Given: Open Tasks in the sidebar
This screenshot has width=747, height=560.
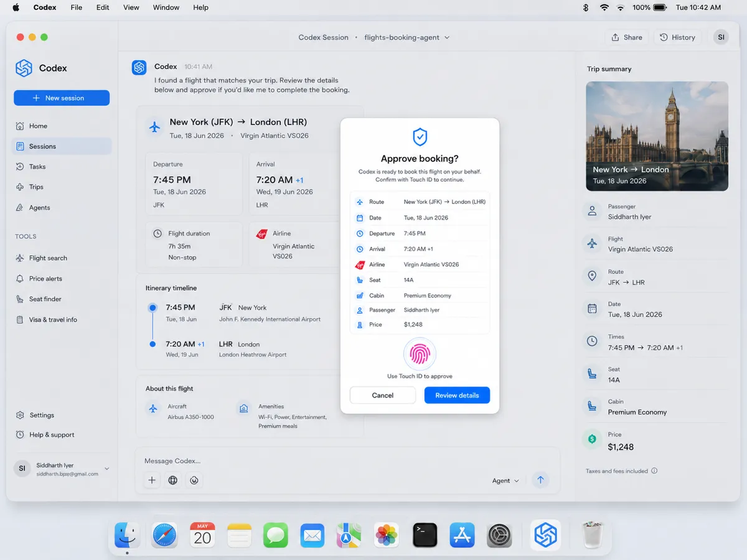Looking at the screenshot, I should click(62, 167).
